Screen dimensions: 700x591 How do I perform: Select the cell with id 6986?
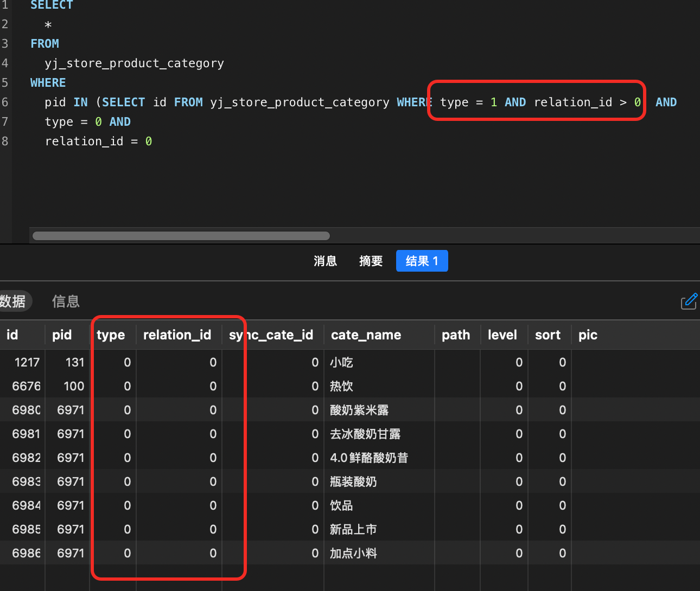(x=26, y=553)
